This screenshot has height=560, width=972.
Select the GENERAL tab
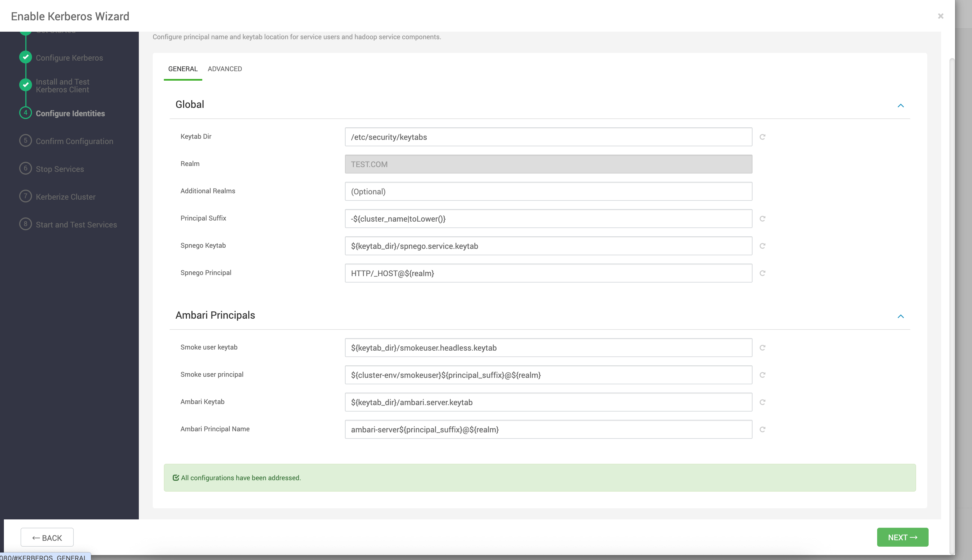tap(183, 69)
